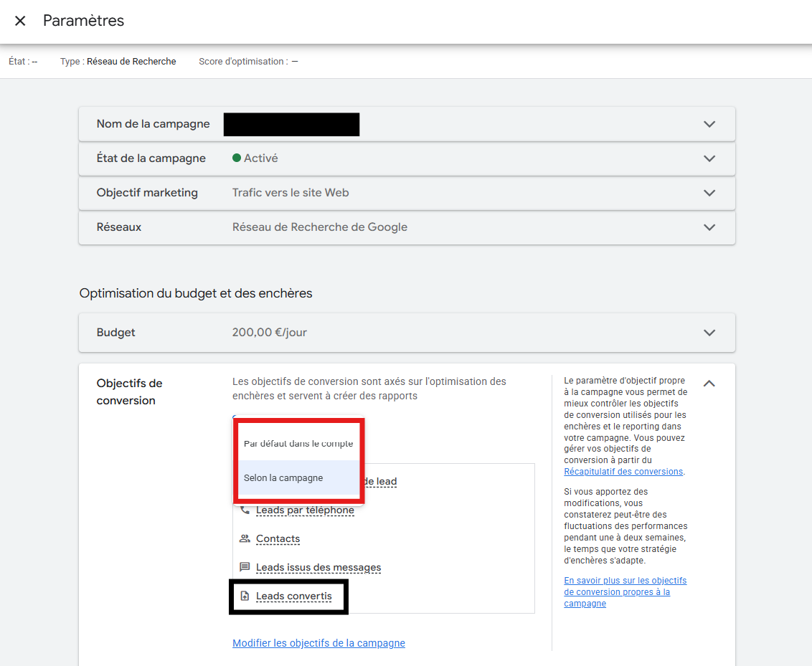Open "Modifier les objectifs de la campagne" link

318,643
